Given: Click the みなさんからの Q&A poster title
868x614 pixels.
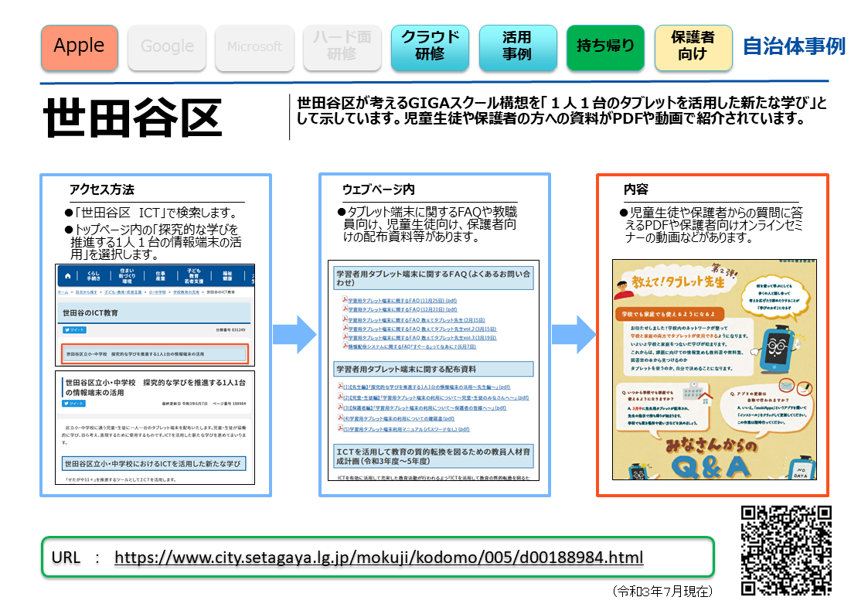Looking at the screenshot, I should click(x=711, y=459).
